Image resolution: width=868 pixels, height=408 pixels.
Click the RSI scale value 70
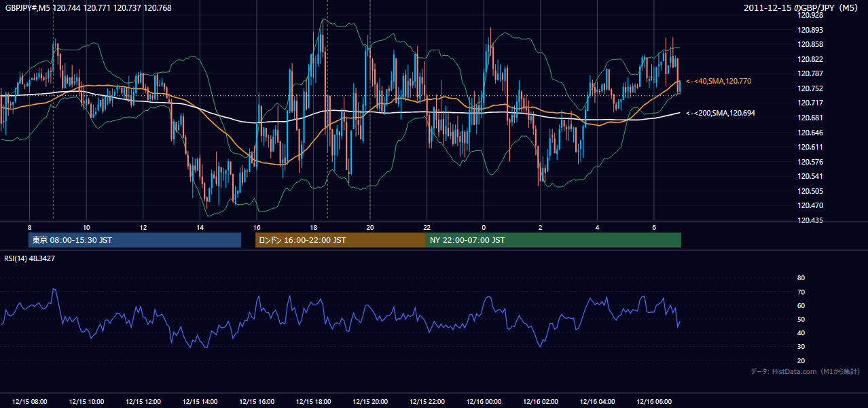pos(801,292)
